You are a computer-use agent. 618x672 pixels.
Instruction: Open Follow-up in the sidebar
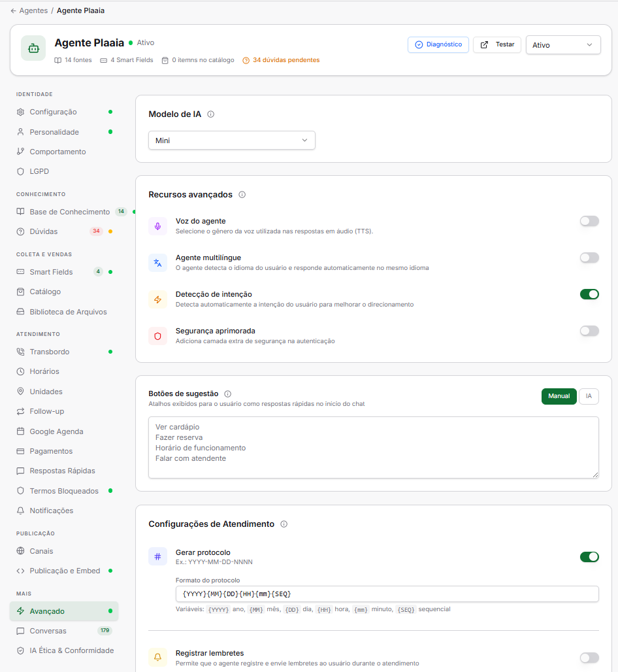[x=64, y=411]
